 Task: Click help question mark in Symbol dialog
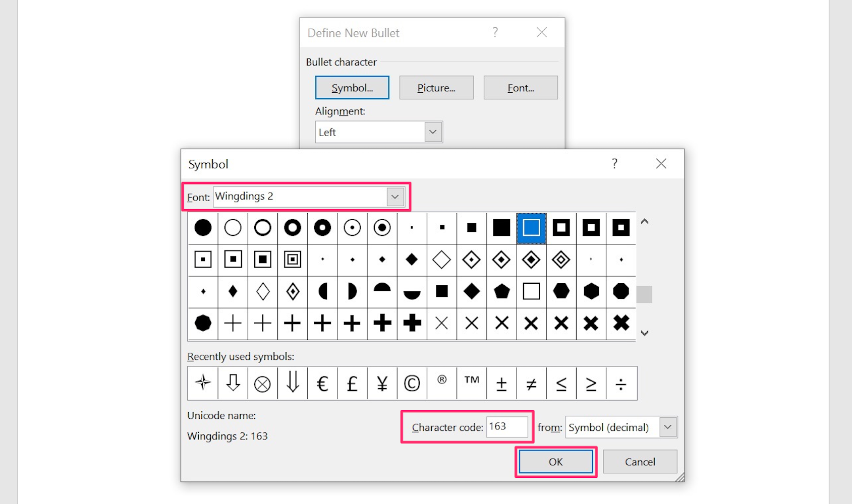(x=614, y=163)
